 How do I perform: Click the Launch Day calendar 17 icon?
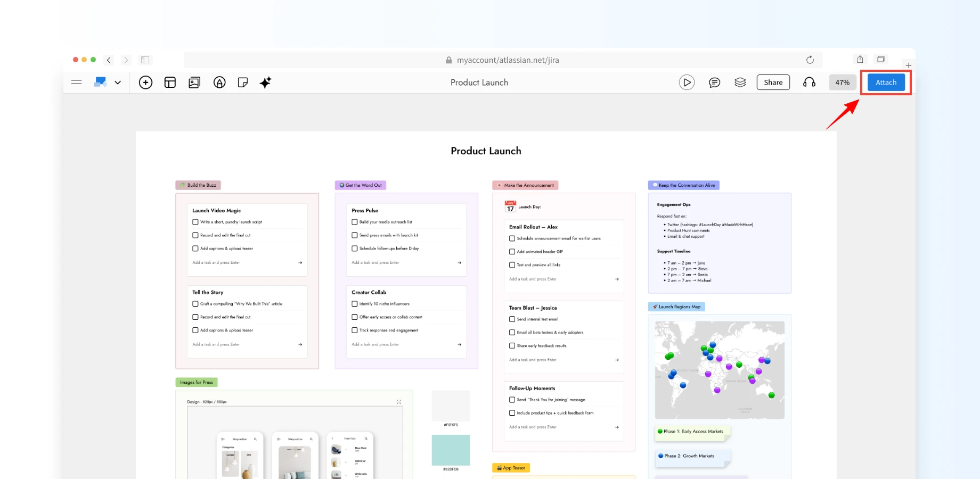click(510, 206)
